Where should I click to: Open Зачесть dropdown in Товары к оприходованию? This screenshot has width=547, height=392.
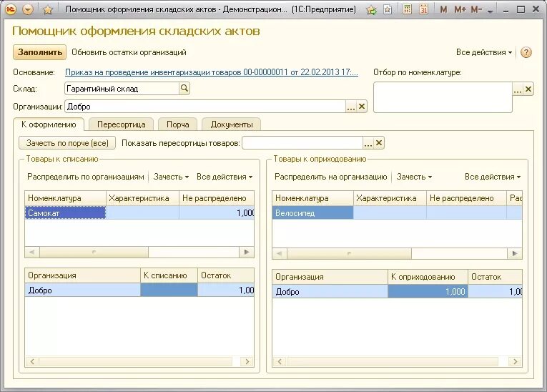tap(414, 177)
